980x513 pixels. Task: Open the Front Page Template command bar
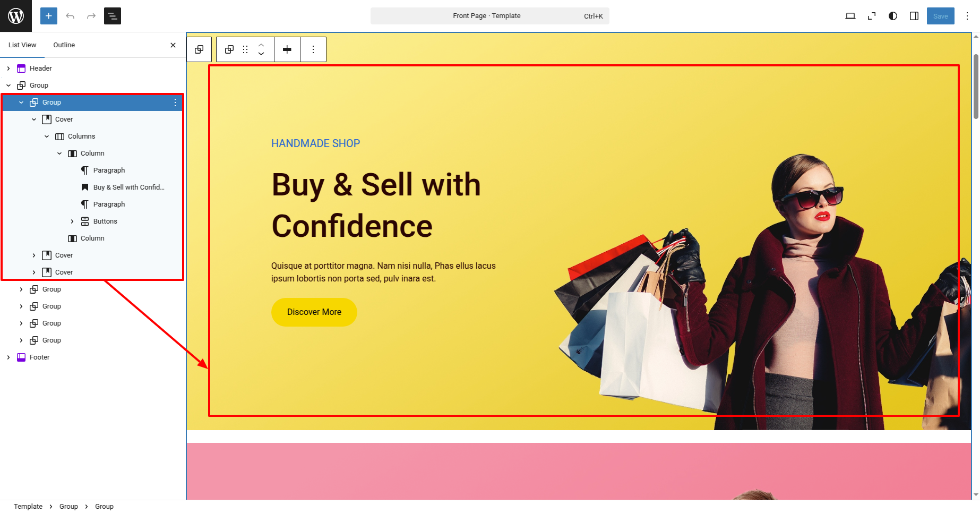489,16
